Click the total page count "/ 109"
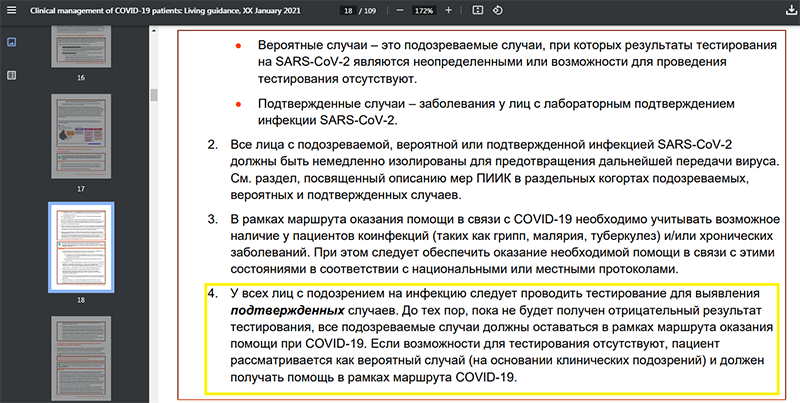 click(x=367, y=10)
